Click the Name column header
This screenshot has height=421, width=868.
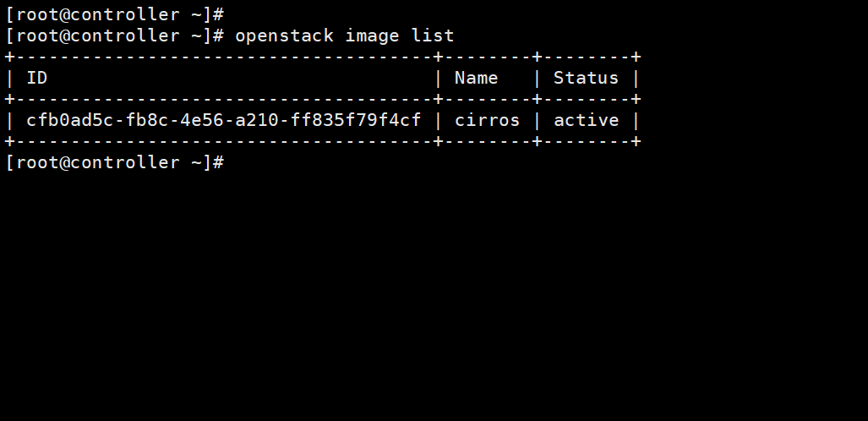[476, 78]
